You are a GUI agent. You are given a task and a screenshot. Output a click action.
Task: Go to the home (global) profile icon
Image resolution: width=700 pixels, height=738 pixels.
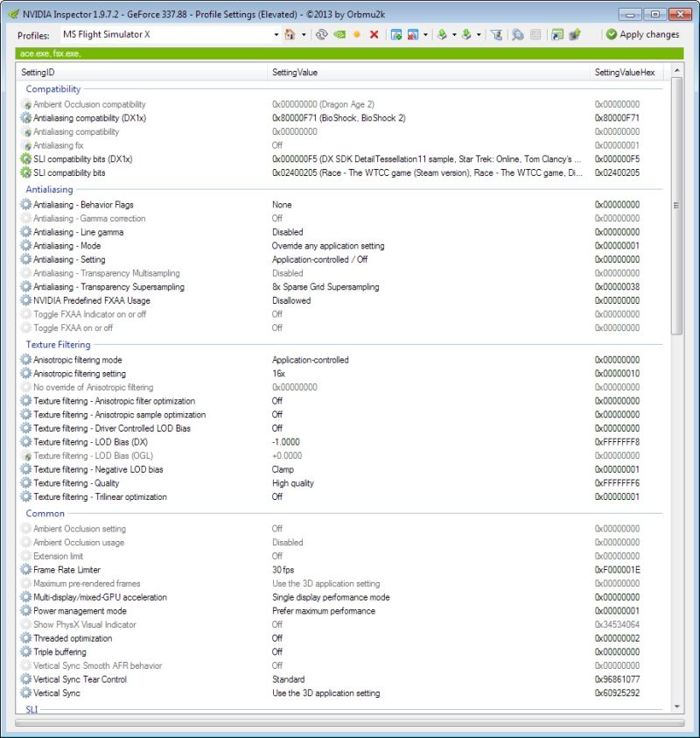tap(290, 34)
